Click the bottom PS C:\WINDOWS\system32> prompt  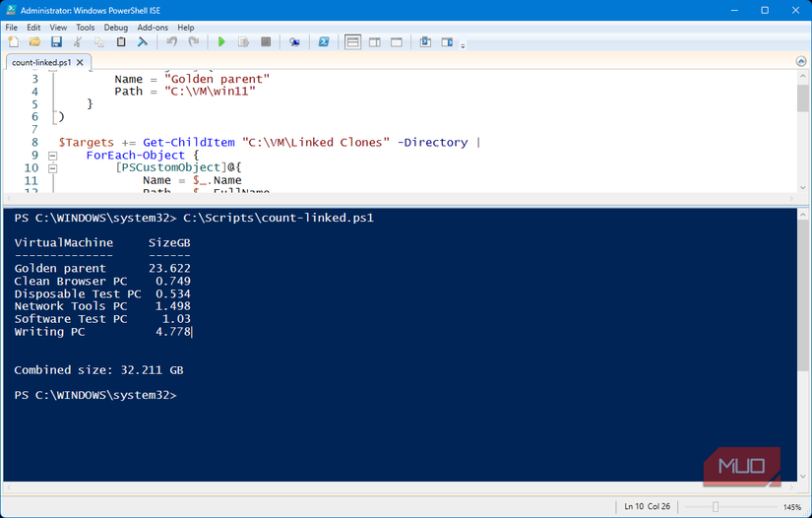(95, 395)
